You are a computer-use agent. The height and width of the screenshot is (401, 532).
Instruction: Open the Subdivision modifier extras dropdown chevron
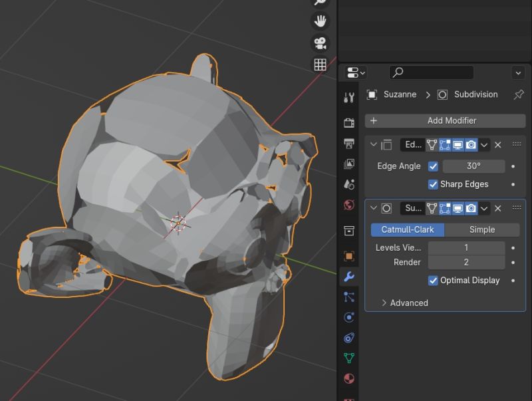coord(485,208)
